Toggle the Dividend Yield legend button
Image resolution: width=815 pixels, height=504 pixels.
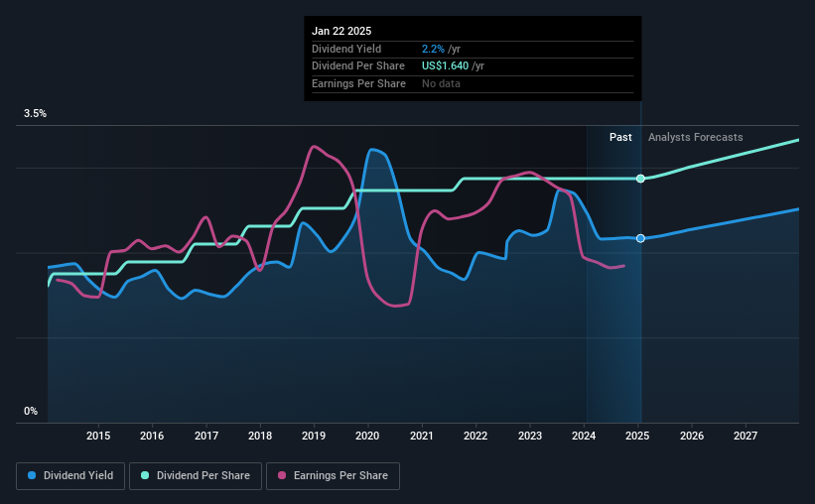click(70, 476)
